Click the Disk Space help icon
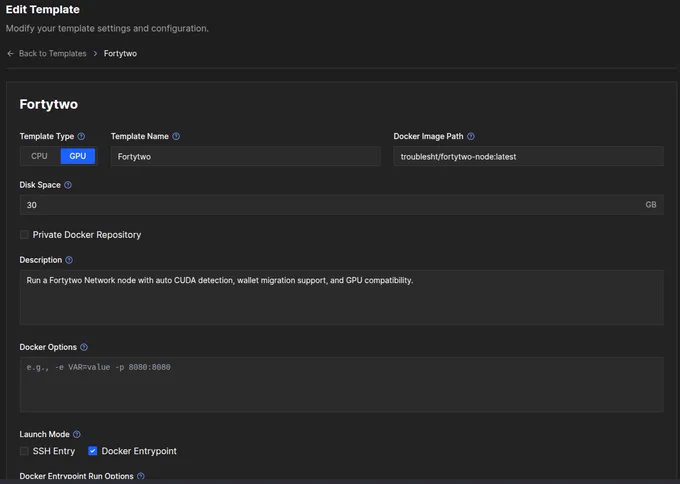The width and height of the screenshot is (680, 484). (68, 185)
